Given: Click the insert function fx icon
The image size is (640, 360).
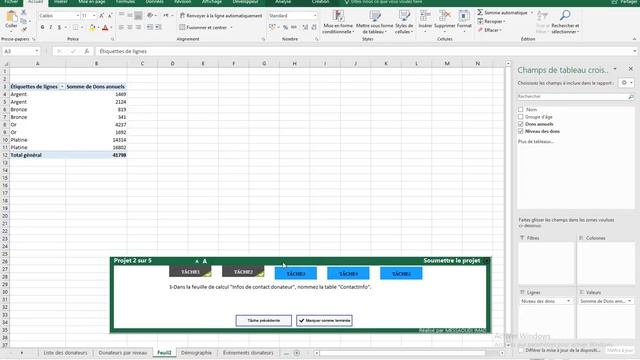Looking at the screenshot, I should (87, 51).
